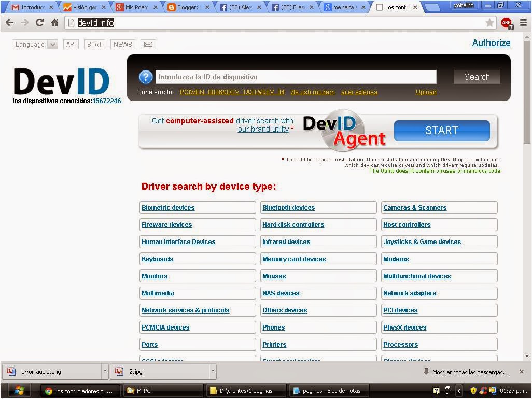
Task: Open Keyboards category
Action: 158,259
